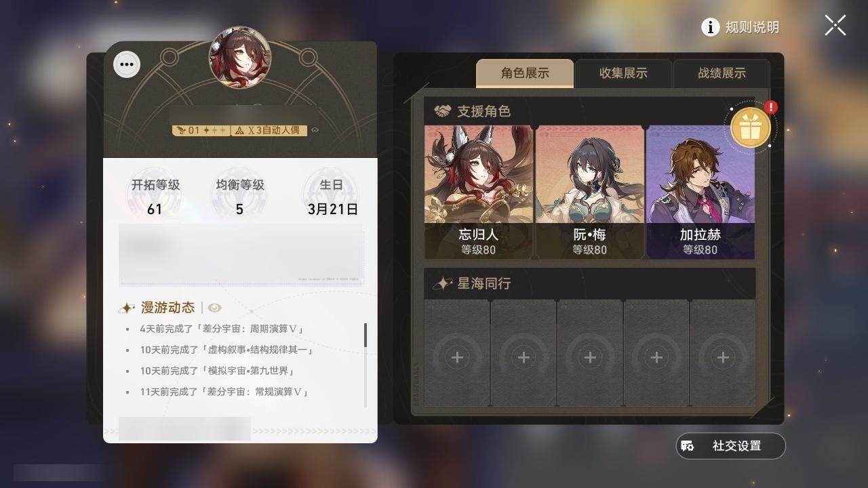The height and width of the screenshot is (488, 868).
Task: Switch to the 角色展示 tab
Action: pos(525,73)
